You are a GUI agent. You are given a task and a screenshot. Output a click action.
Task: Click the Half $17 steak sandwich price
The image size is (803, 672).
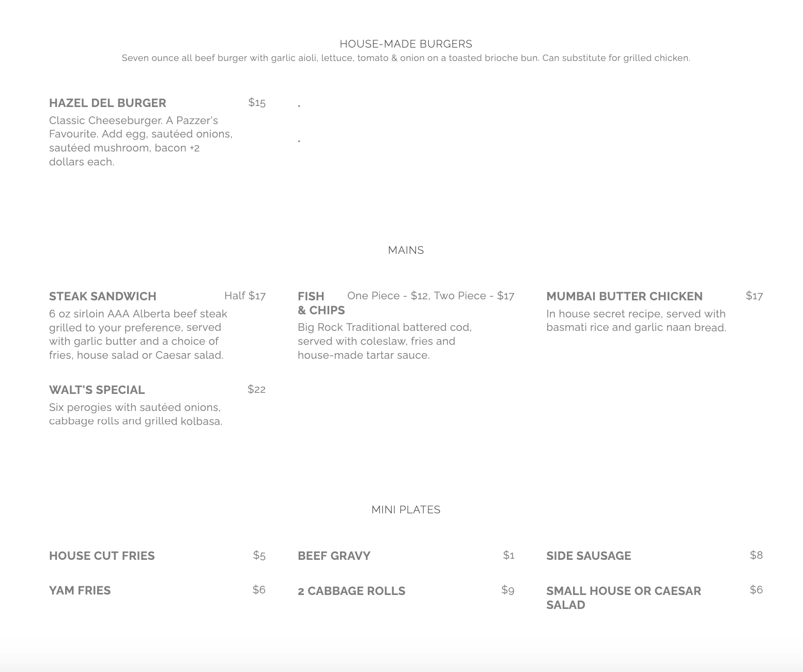click(x=245, y=296)
